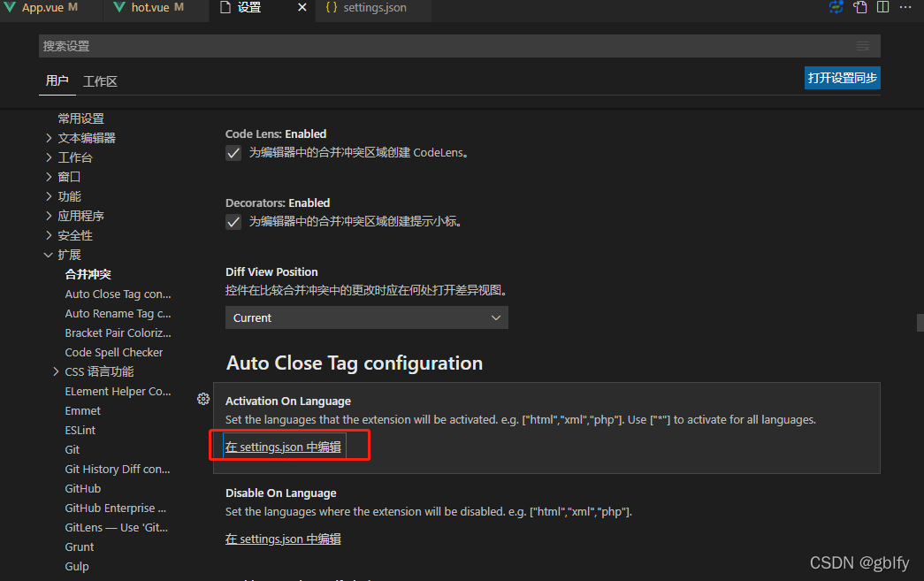
Task: Open the editor more actions menu
Action: coord(905,7)
